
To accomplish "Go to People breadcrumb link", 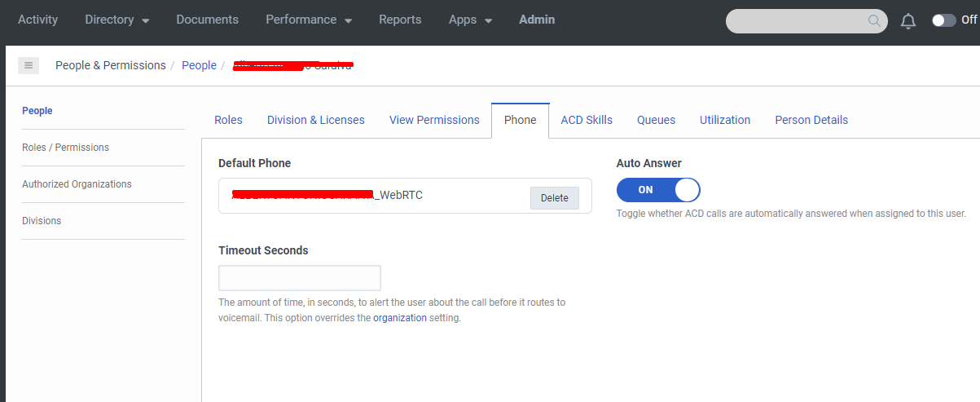I will [199, 65].
